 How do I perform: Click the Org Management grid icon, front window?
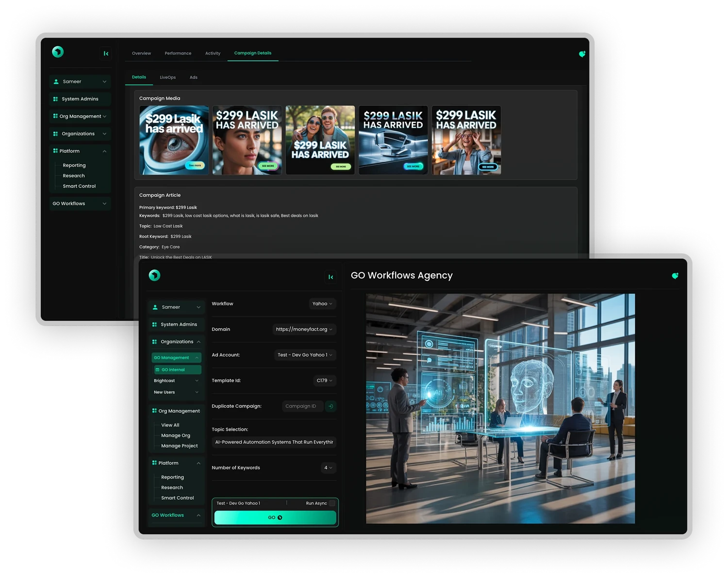pyautogui.click(x=154, y=411)
